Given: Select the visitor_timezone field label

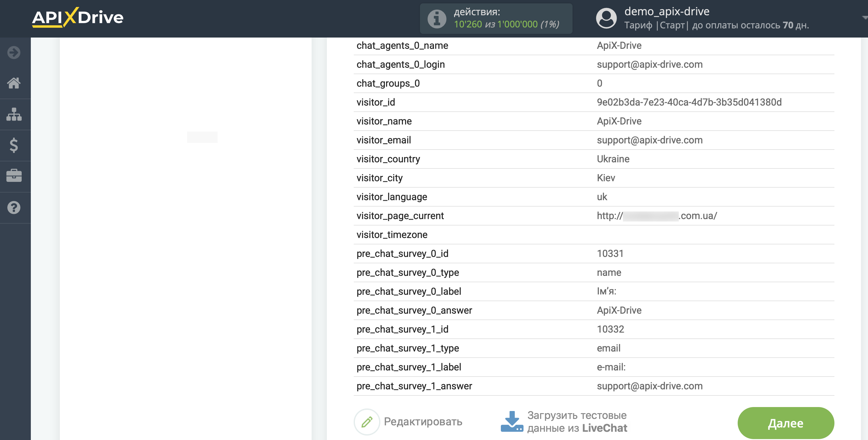Looking at the screenshot, I should coord(392,234).
